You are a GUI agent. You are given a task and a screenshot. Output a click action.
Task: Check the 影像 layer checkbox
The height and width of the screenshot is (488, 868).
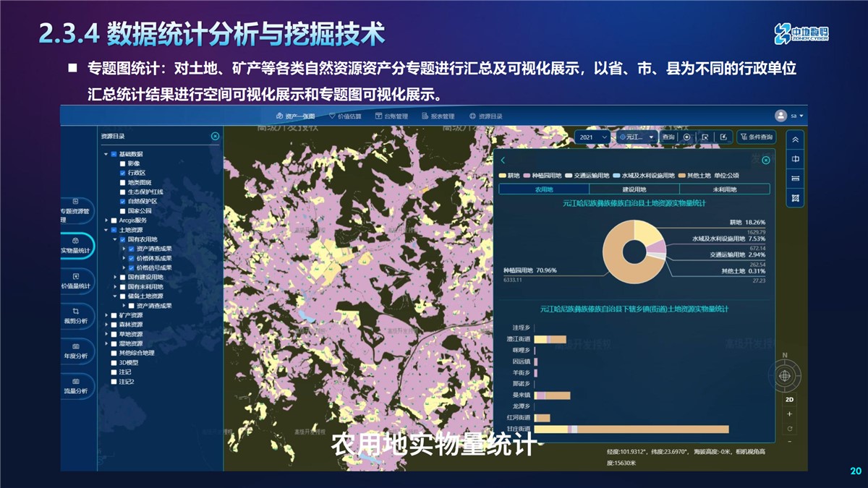point(122,163)
